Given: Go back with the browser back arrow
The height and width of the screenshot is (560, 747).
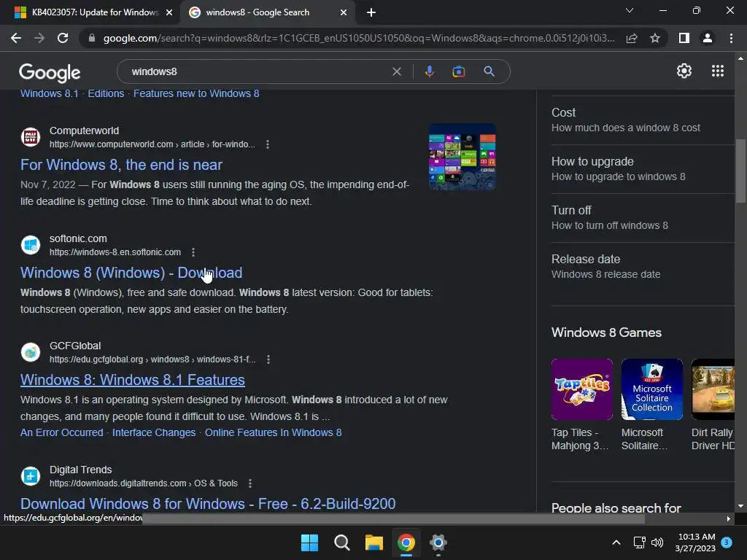Looking at the screenshot, I should [x=16, y=38].
